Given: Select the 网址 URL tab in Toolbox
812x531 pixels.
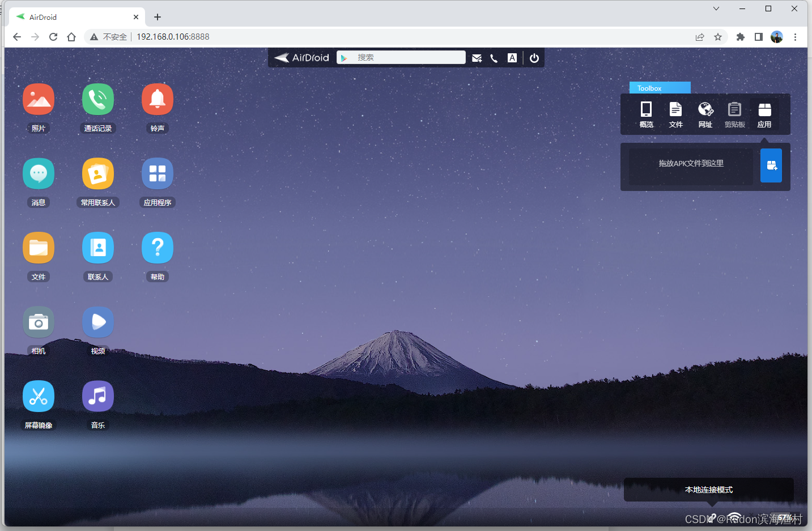Looking at the screenshot, I should coord(705,114).
